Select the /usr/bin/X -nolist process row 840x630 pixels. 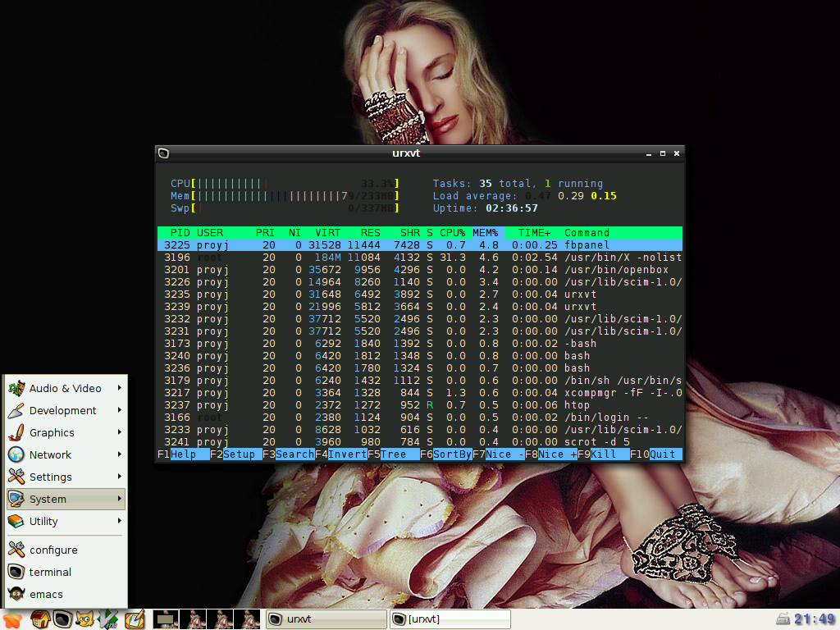click(420, 258)
